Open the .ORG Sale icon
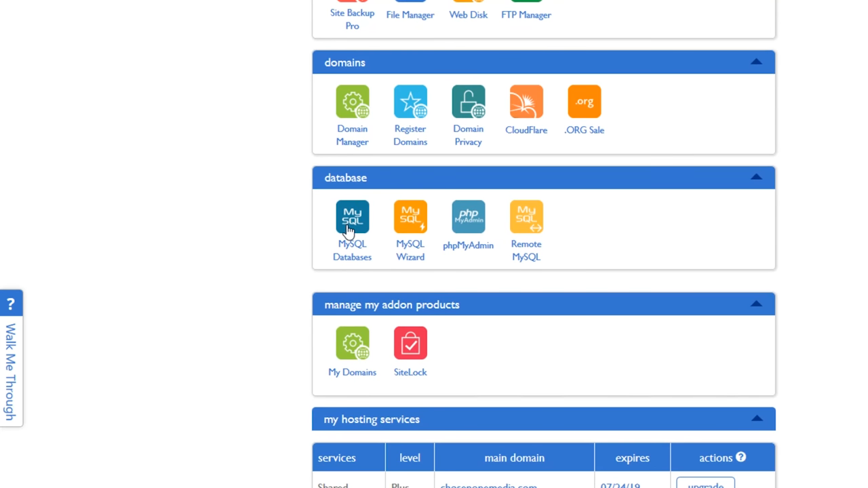868x488 pixels. (585, 102)
